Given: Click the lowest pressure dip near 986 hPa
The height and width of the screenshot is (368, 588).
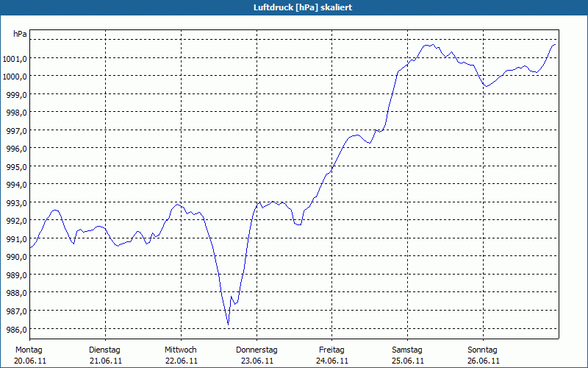Looking at the screenshot, I should coord(228,324).
